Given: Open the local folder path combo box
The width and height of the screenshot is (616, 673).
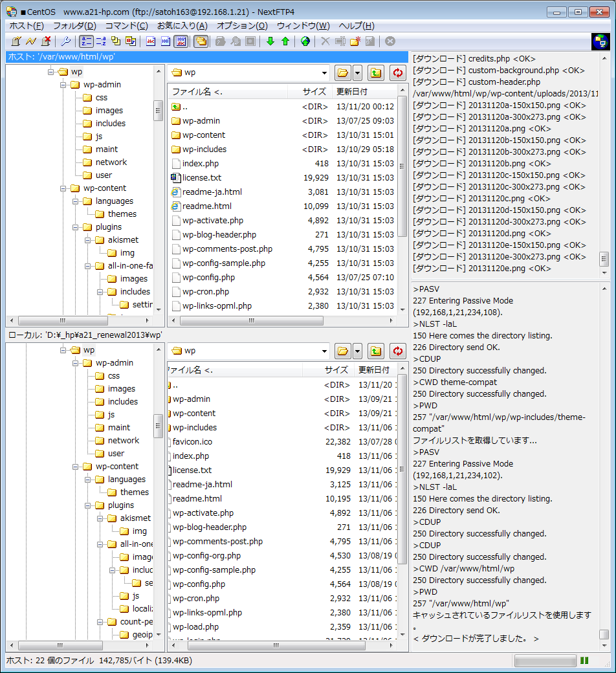Looking at the screenshot, I should pyautogui.click(x=249, y=351).
